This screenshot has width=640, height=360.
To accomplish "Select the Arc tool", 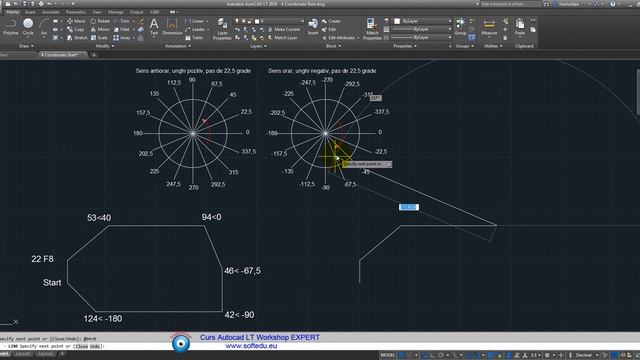I will (44, 27).
